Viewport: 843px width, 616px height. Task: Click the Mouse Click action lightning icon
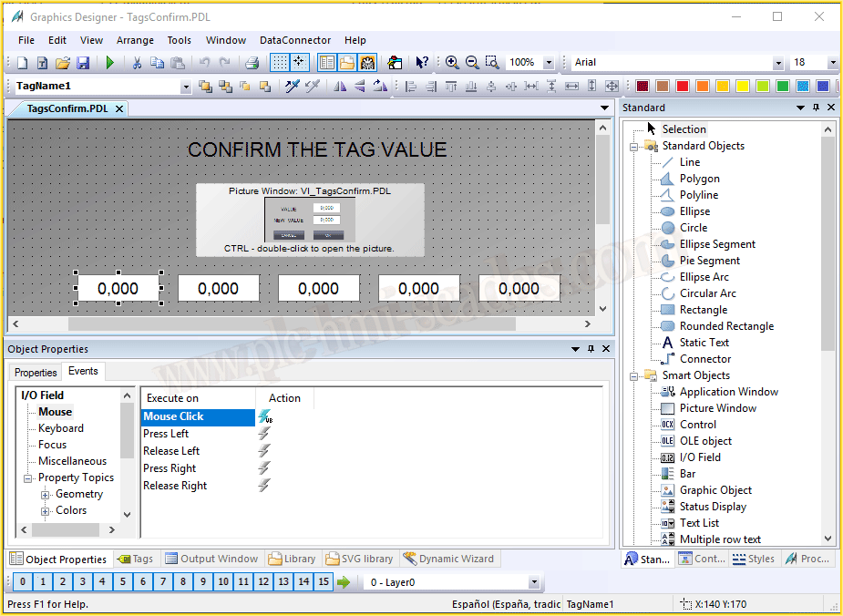click(264, 416)
